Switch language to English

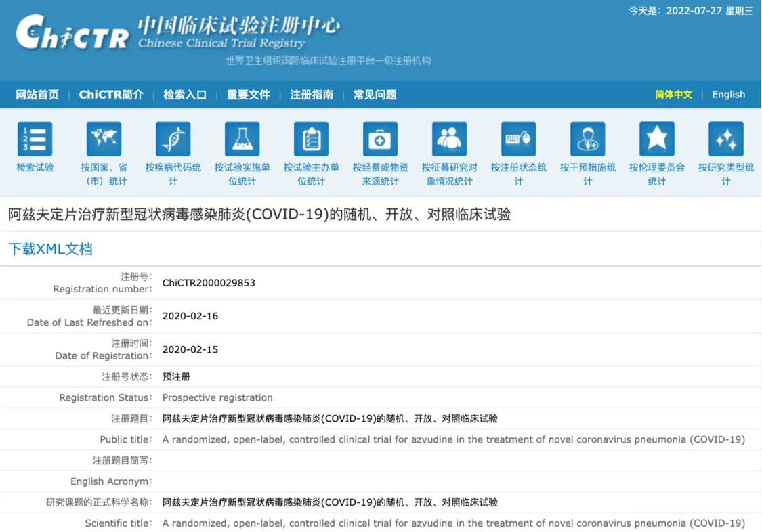coord(728,95)
